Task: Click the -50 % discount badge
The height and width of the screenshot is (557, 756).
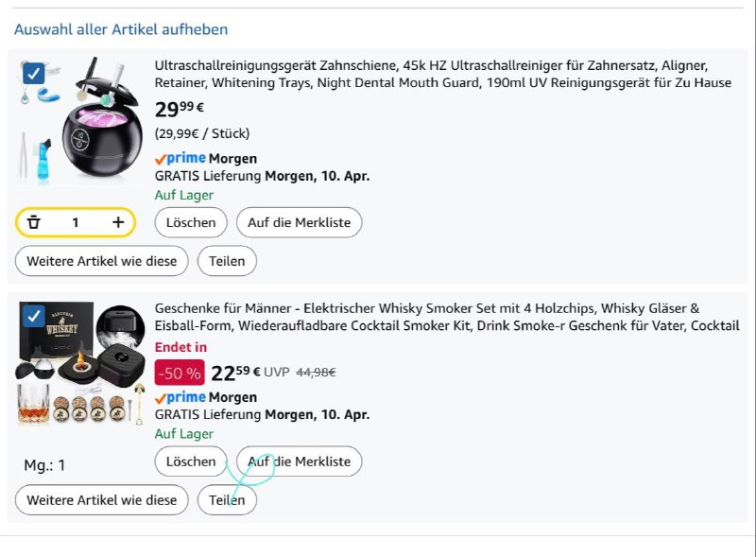Action: click(179, 373)
